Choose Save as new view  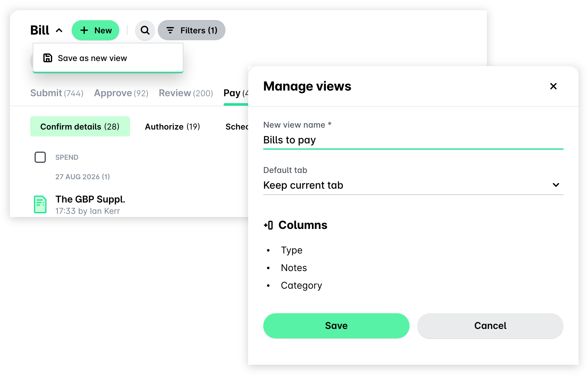click(x=108, y=58)
